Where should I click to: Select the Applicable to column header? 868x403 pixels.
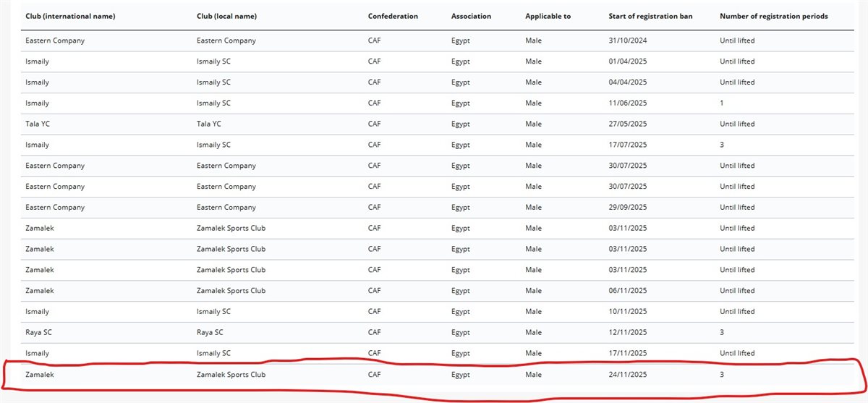coord(548,16)
